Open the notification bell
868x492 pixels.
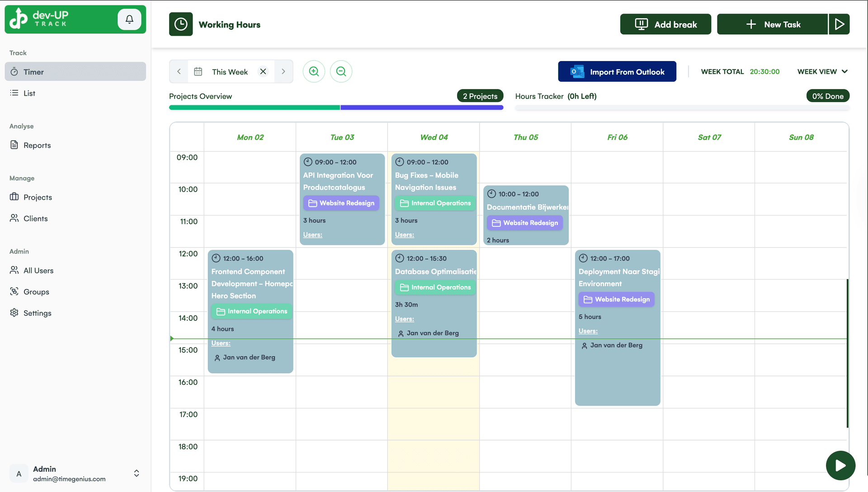(129, 19)
